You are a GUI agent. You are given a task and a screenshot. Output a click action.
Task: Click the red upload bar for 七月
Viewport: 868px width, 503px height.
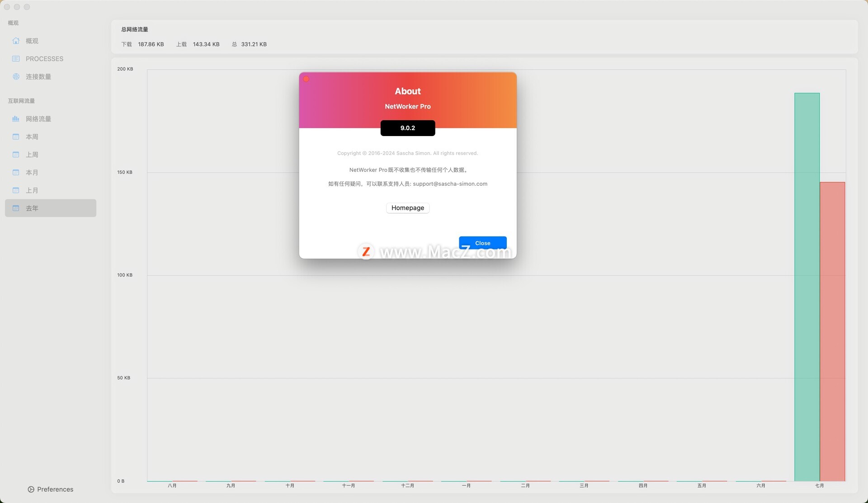832,332
